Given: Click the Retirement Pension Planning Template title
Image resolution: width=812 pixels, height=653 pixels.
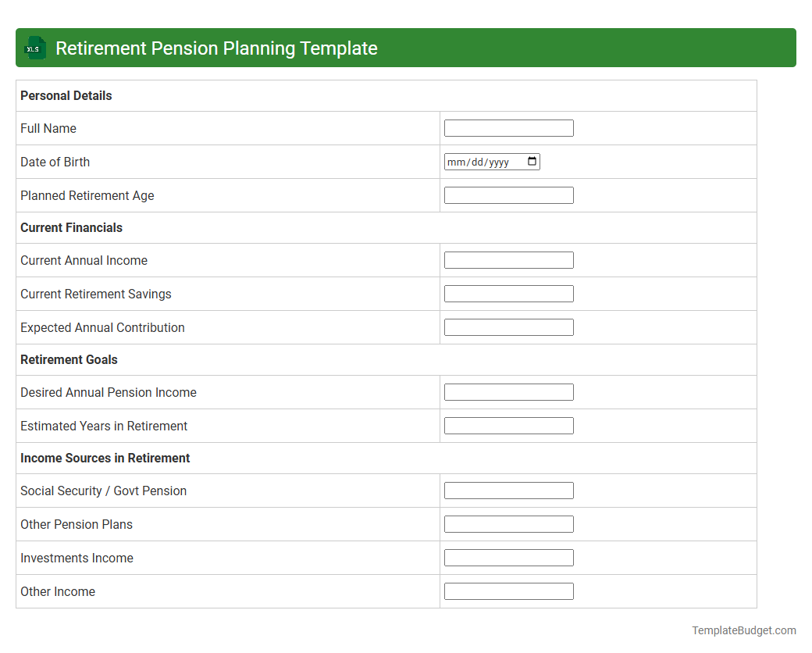Looking at the screenshot, I should [216, 48].
